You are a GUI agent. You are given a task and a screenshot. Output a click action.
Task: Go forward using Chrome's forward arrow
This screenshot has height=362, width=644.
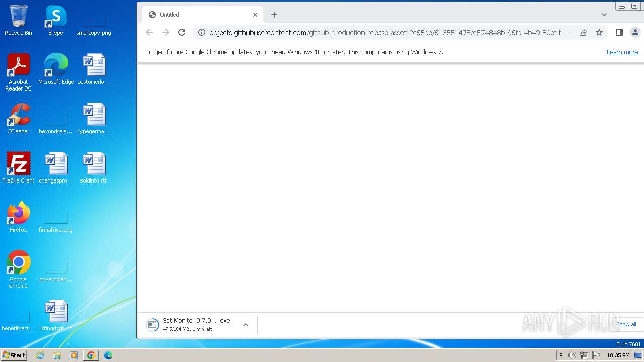(x=166, y=32)
